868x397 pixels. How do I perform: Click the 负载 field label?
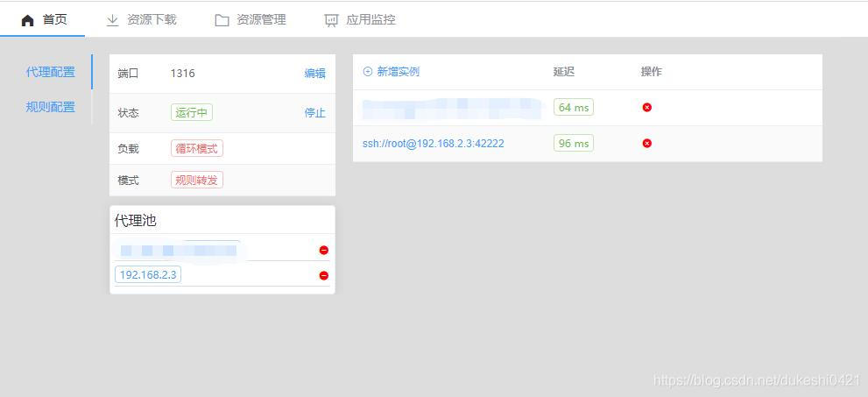[129, 149]
